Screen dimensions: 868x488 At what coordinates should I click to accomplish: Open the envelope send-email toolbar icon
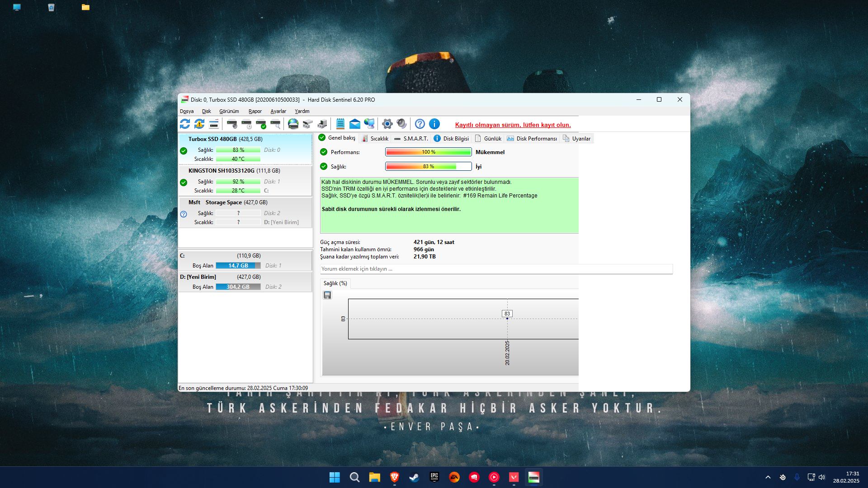355,124
